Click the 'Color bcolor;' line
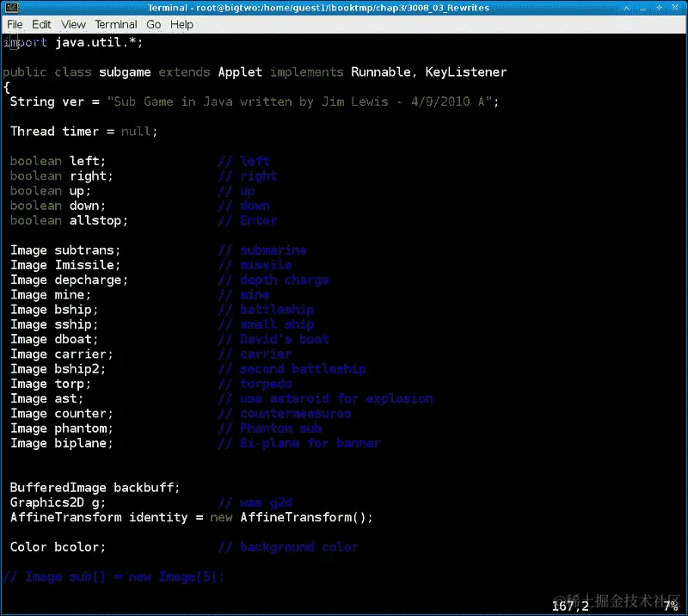Image resolution: width=688 pixels, height=616 pixels. pos(58,547)
